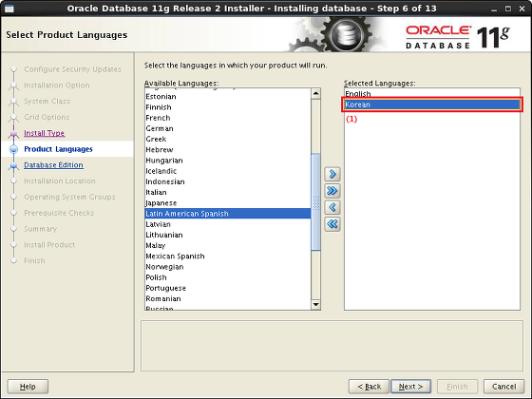Remove all languages with double left arrow
Screen dimensions: 532x399
[332, 223]
